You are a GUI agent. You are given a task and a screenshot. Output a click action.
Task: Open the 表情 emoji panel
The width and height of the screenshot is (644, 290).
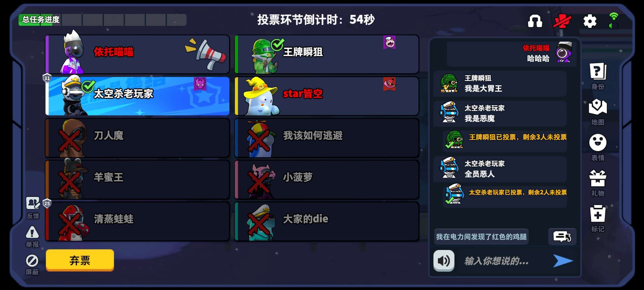(x=598, y=147)
